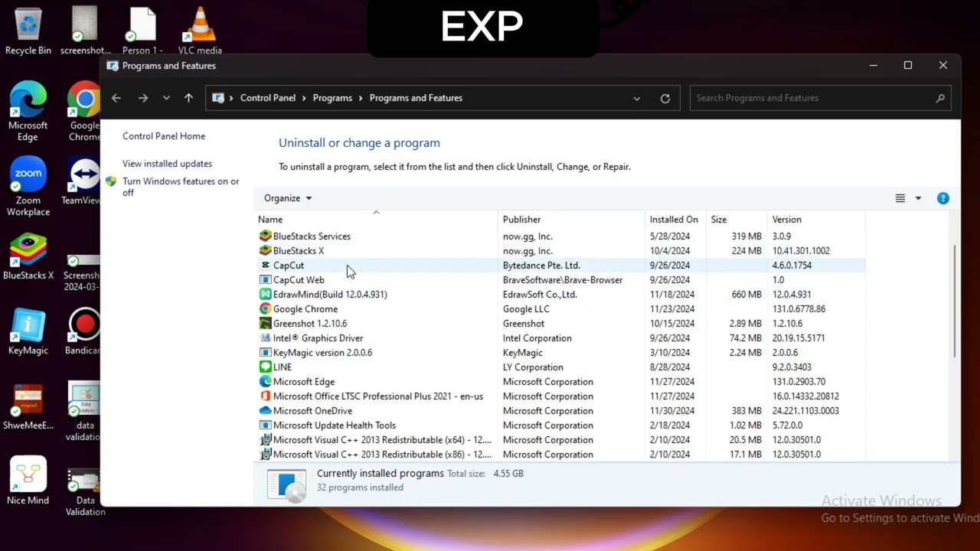This screenshot has height=551, width=980.
Task: Click the Forward navigation arrow
Action: [142, 98]
